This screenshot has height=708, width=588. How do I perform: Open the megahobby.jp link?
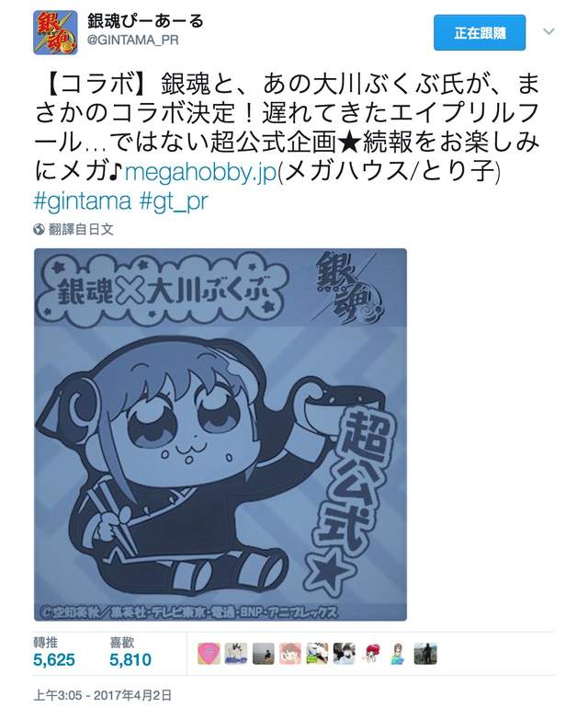(x=200, y=172)
